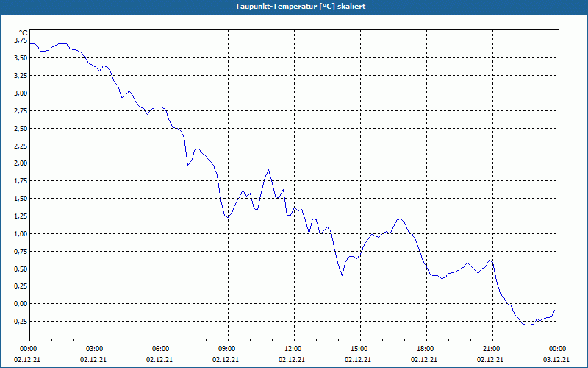Click the chart title 'Taupunkt-Temperatur [°C] skaliert'
The height and width of the screenshot is (368, 588).
[301, 7]
